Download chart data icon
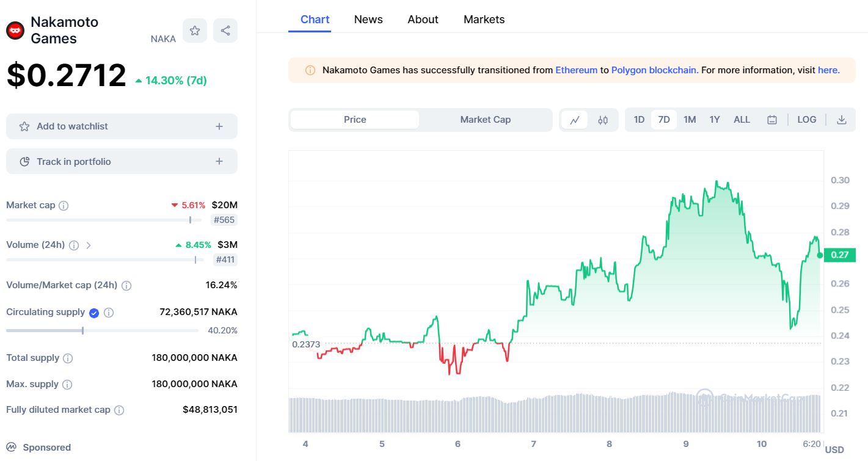The image size is (868, 461). tap(842, 120)
